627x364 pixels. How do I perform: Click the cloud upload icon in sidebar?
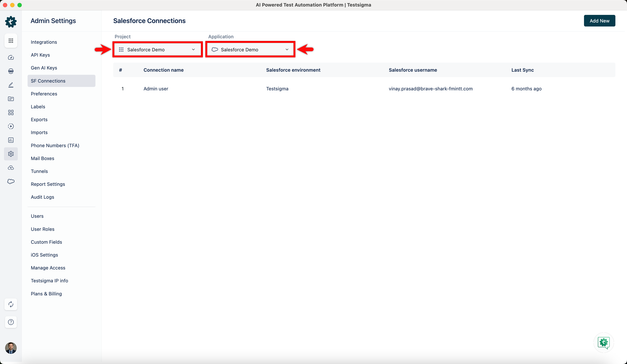tap(11, 168)
